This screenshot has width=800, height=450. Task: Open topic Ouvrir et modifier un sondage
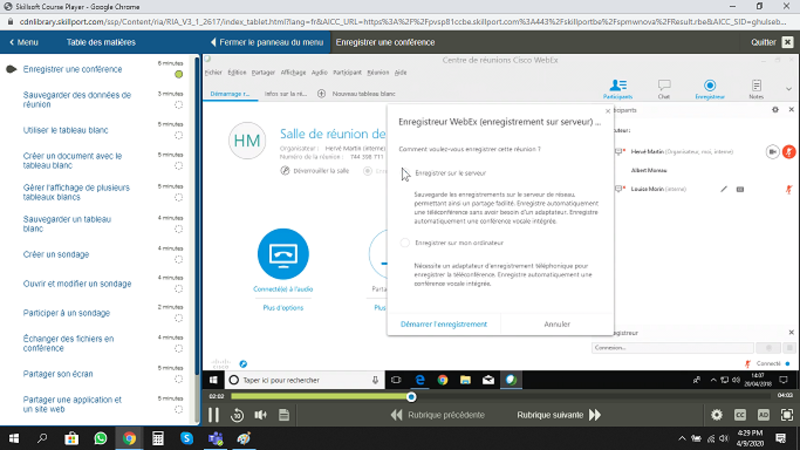click(x=77, y=284)
